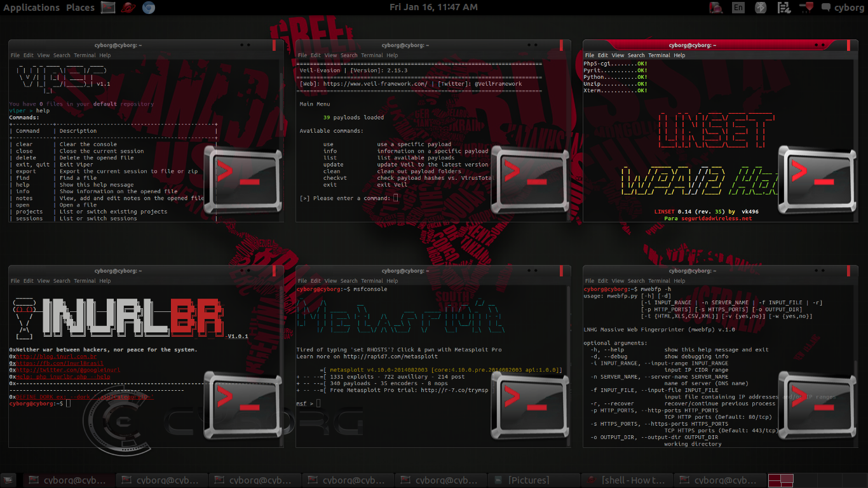Click the chat bubble icon beside cyborg

(826, 8)
